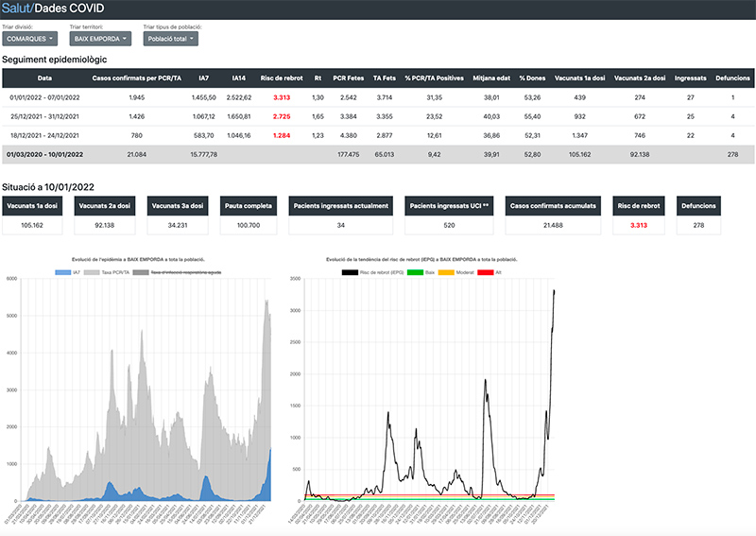The width and height of the screenshot is (756, 536).
Task: Click the TA Fets column header
Action: [385, 78]
